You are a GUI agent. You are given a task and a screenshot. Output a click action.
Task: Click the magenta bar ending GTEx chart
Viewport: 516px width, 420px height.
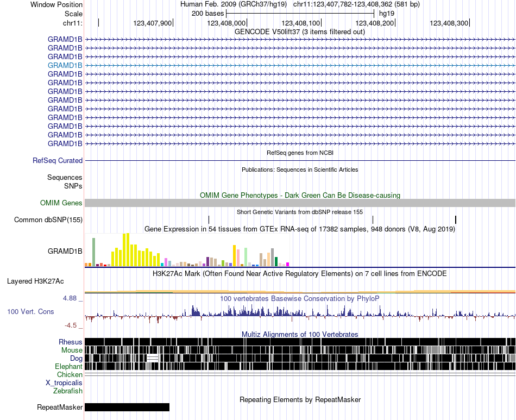click(x=288, y=264)
